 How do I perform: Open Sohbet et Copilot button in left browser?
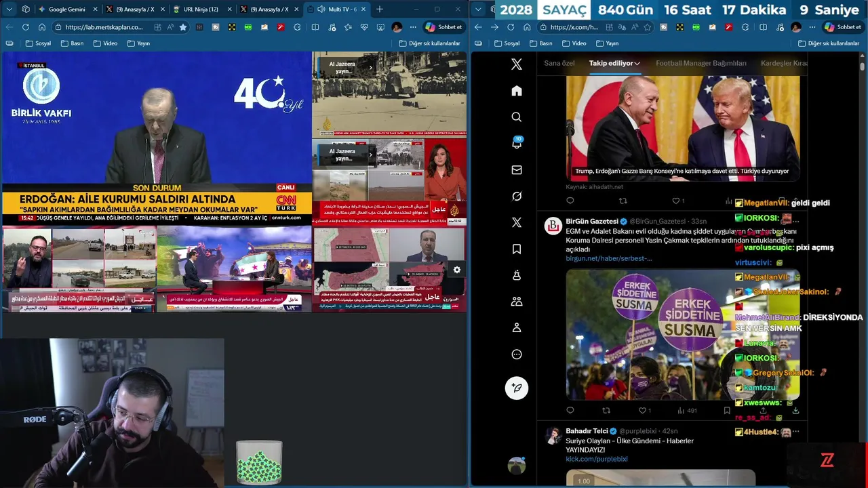tap(443, 27)
